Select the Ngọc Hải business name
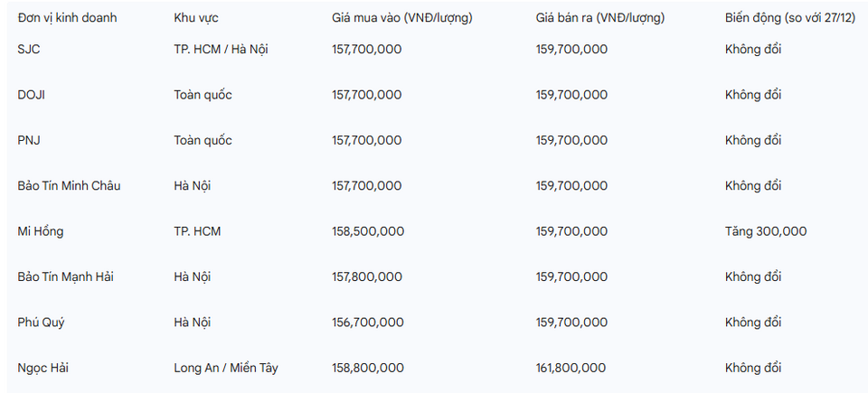The image size is (868, 393). click(x=42, y=368)
